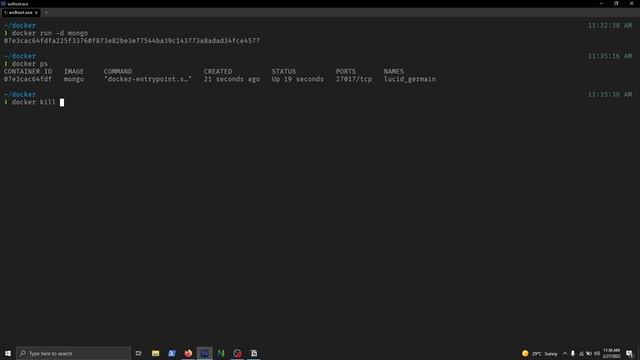Open the Sunny weather widget

[540, 353]
